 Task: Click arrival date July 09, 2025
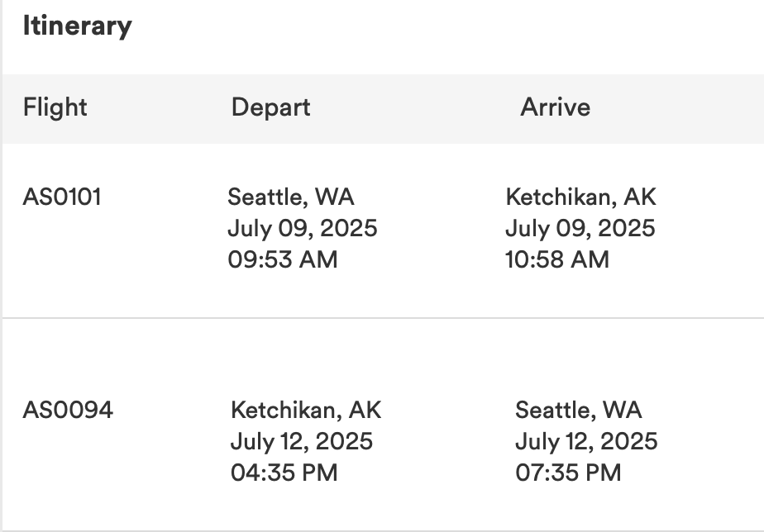(580, 228)
